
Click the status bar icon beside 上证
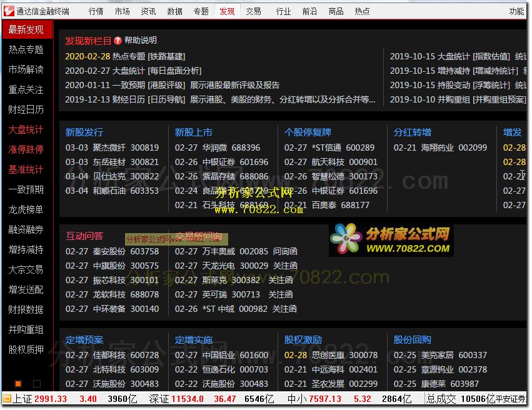6,399
